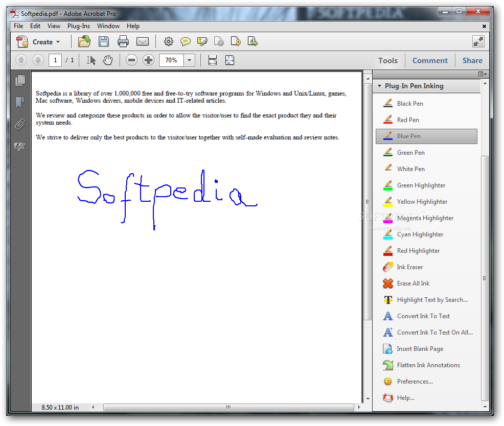Open the Create dropdown arrow
The width and height of the screenshot is (504, 426).
58,42
